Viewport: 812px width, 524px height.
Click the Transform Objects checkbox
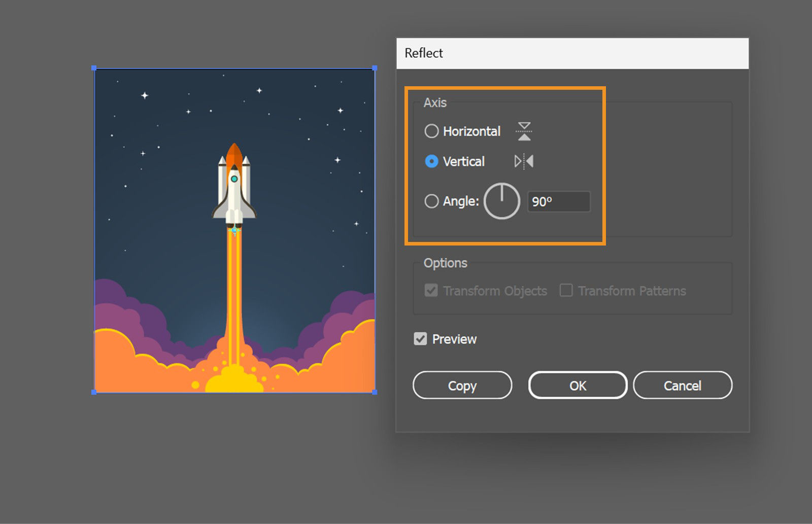(431, 290)
